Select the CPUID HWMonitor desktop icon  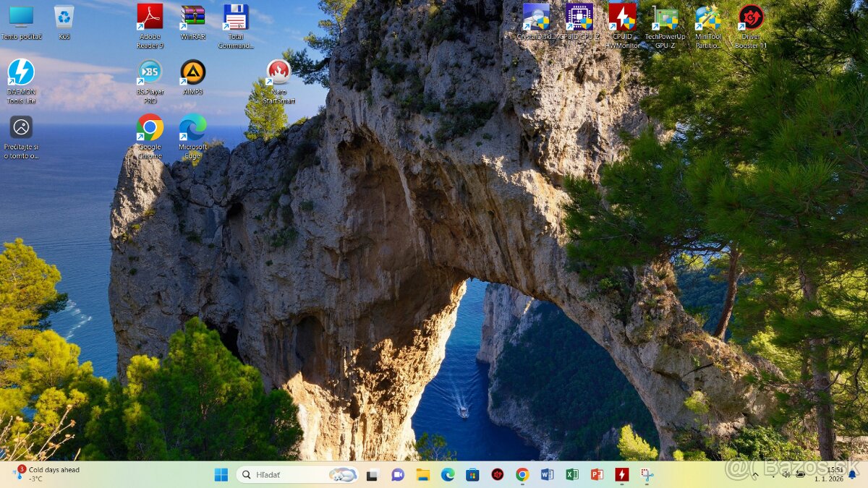click(622, 17)
